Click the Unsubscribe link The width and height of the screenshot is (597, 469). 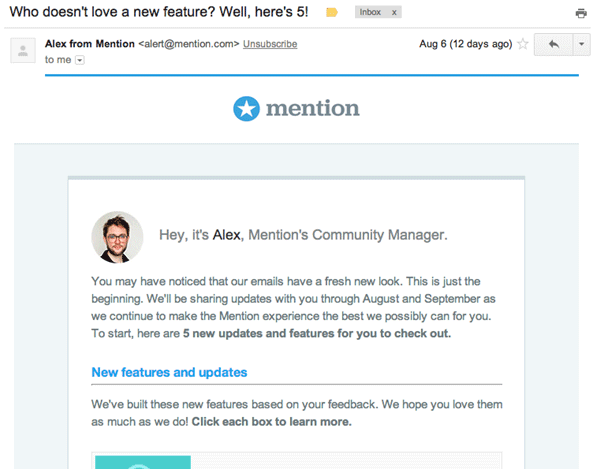(270, 44)
